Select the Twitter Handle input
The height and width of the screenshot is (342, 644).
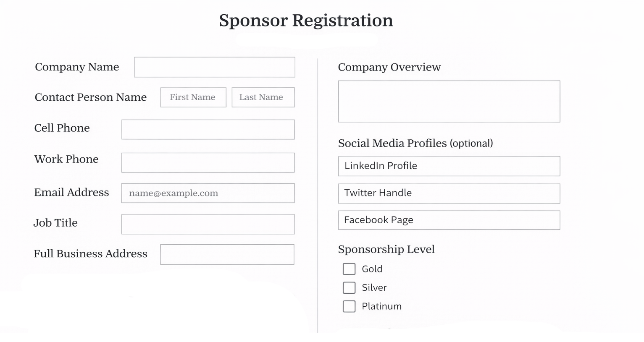click(x=449, y=193)
